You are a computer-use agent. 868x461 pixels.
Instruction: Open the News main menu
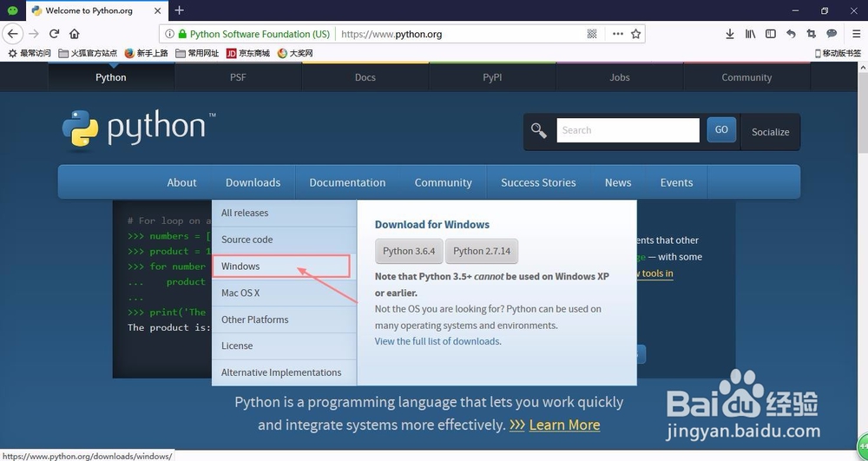(x=618, y=182)
